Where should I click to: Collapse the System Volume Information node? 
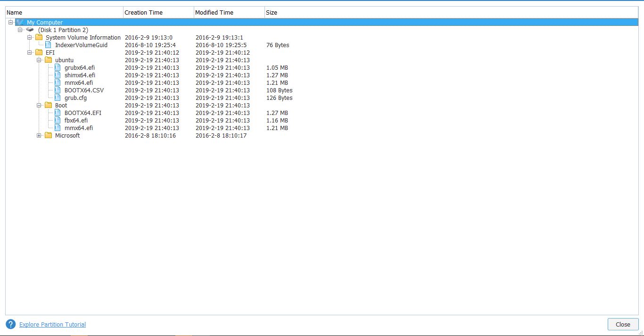[30, 38]
